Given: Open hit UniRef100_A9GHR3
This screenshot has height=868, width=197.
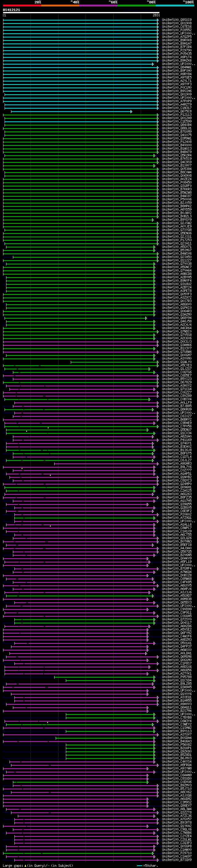Looking at the screenshot, I should click(x=177, y=464).
